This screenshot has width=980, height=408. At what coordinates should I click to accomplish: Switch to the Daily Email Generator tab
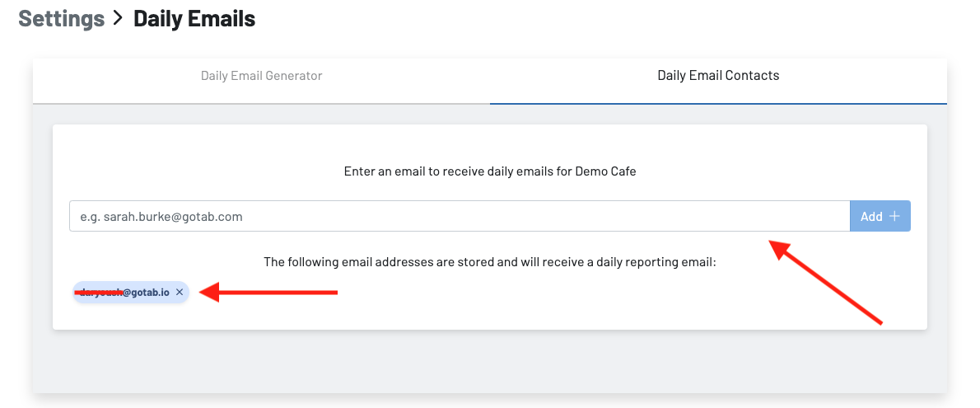(261, 76)
